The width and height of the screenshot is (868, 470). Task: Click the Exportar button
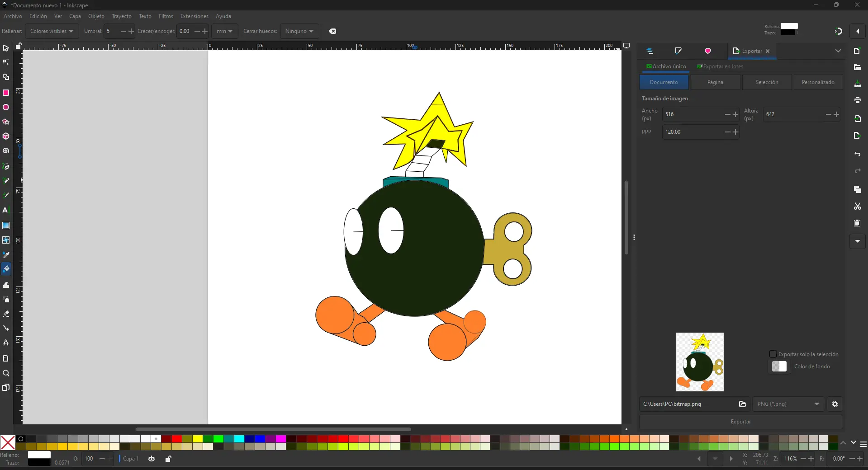click(x=741, y=422)
